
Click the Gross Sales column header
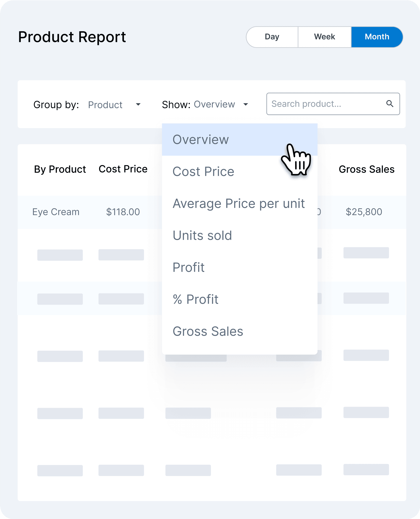[x=366, y=169]
